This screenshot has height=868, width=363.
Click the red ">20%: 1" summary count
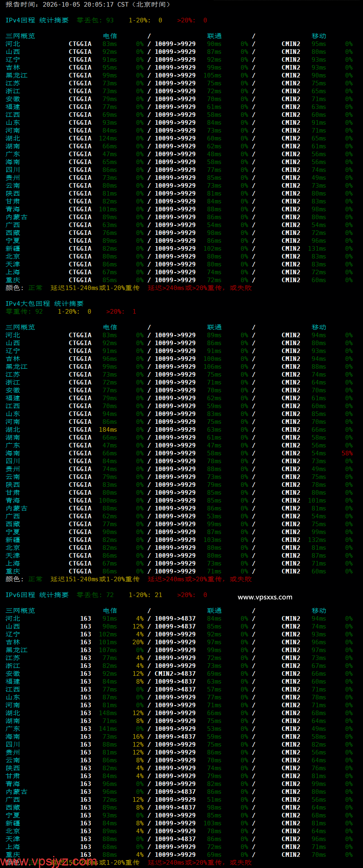(121, 312)
